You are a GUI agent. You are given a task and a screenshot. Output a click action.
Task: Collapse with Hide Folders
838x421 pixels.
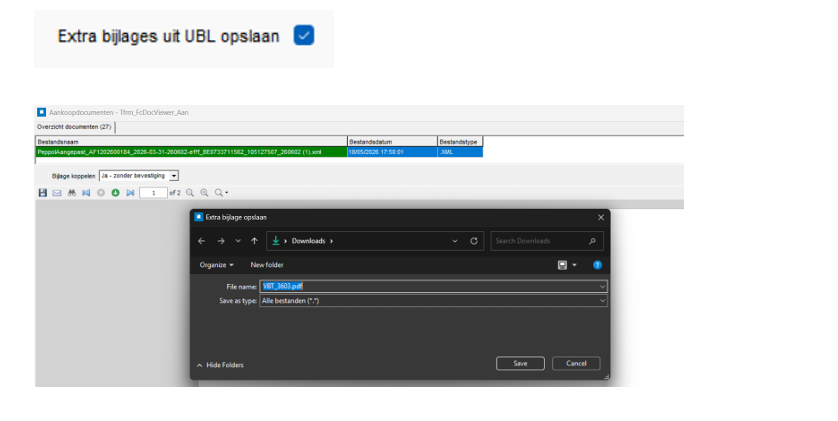[220, 365]
